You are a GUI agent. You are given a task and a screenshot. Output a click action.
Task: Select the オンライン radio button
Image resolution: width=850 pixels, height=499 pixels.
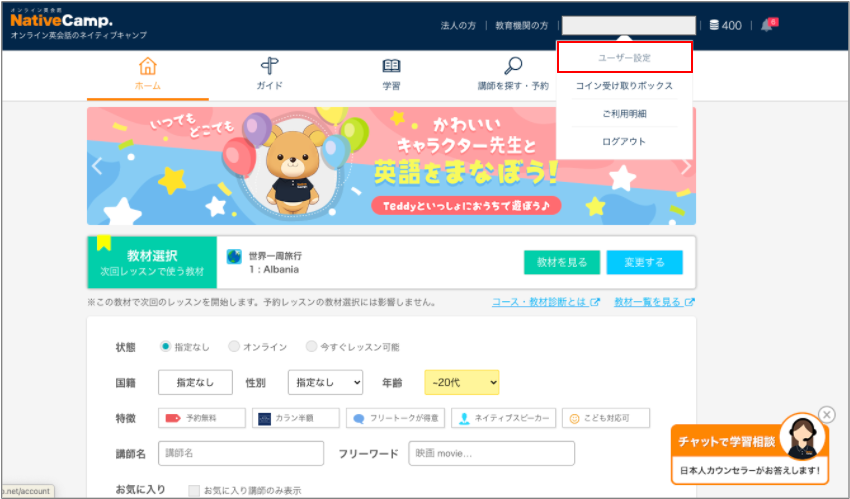pyautogui.click(x=234, y=347)
